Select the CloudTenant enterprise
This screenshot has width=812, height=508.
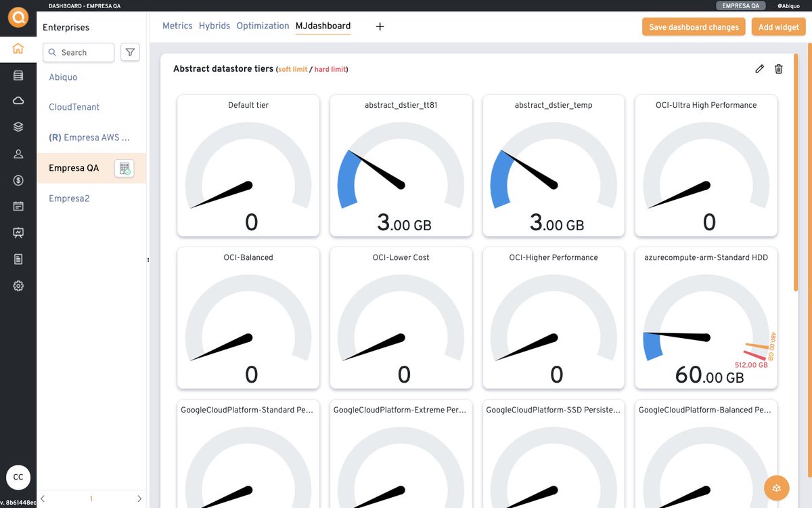click(x=74, y=107)
